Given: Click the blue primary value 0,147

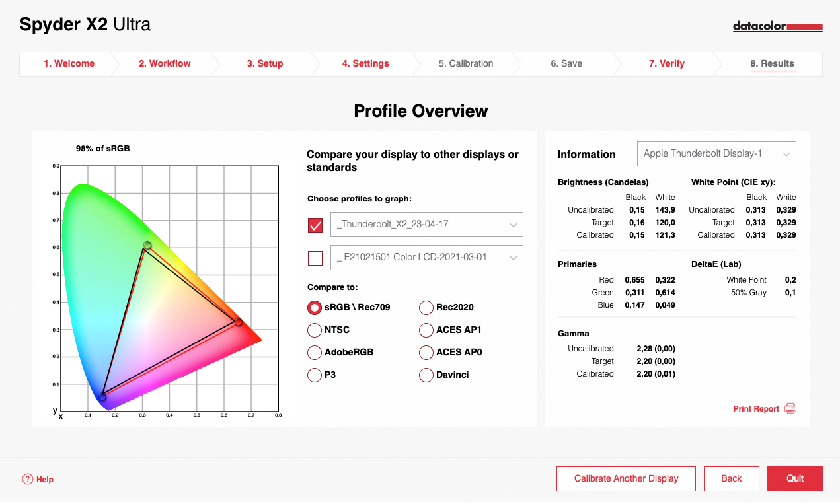Looking at the screenshot, I should [x=635, y=305].
